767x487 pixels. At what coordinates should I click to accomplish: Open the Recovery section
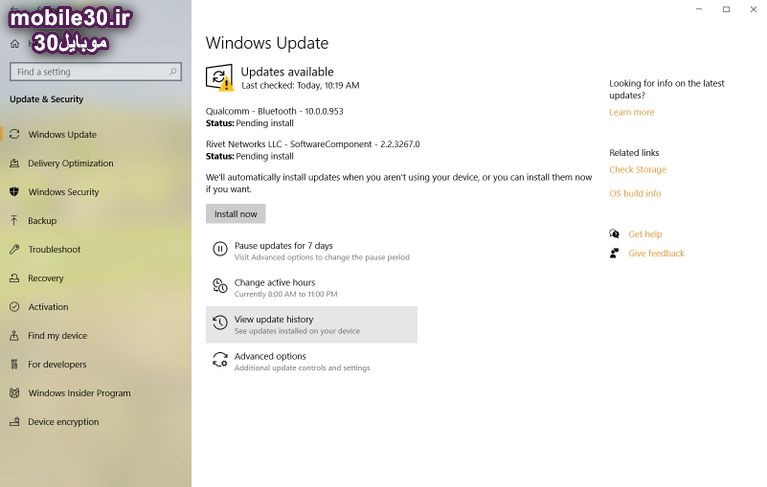tap(45, 278)
